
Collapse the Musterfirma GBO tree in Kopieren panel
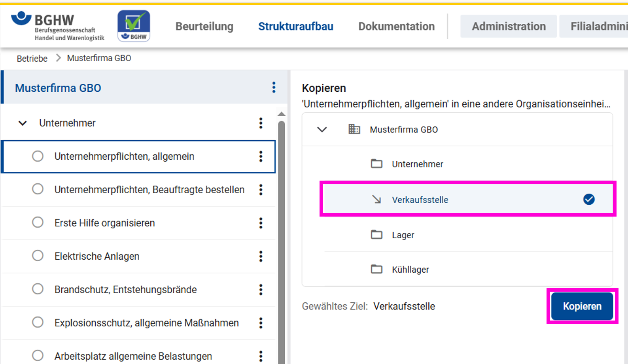pyautogui.click(x=322, y=129)
